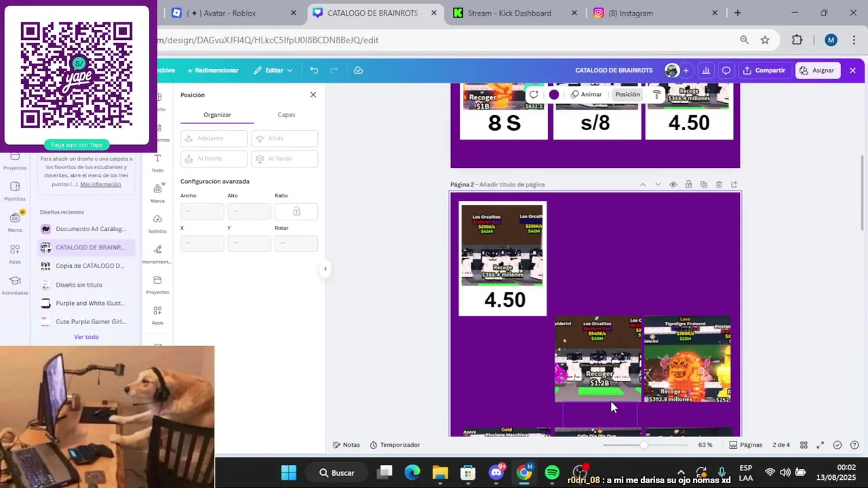Click the 63 % zoom level value

click(x=705, y=445)
